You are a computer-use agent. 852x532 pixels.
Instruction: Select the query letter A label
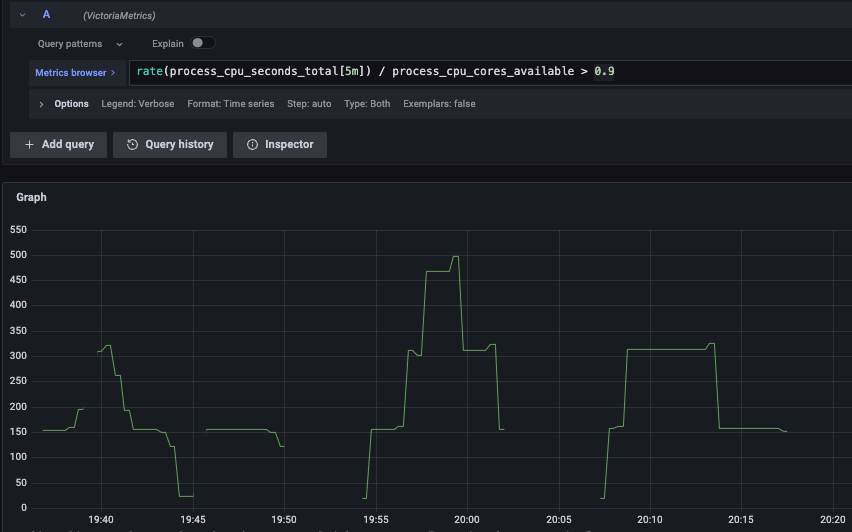46,15
